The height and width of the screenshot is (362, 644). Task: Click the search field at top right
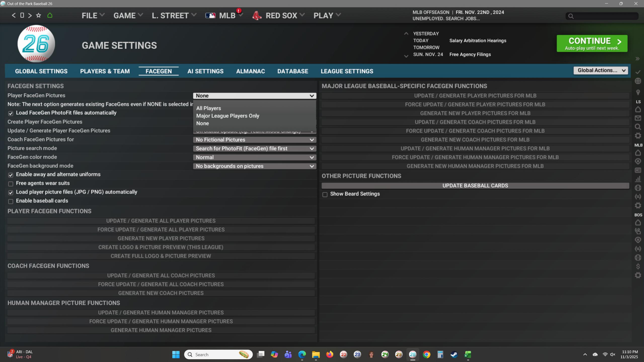tap(604, 16)
